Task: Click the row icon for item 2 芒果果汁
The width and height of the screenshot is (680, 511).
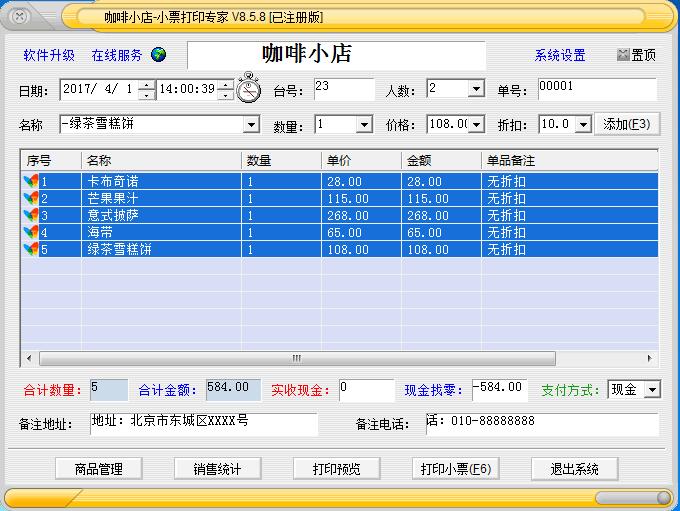Action: point(30,198)
